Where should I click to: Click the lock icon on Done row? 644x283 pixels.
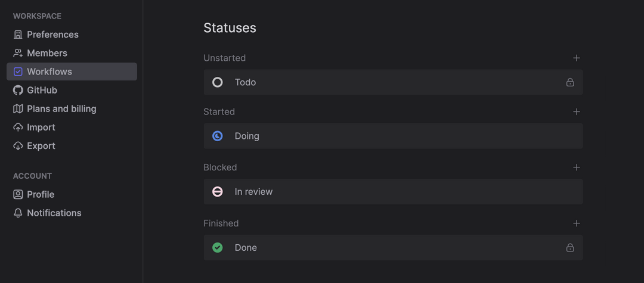[x=570, y=247]
